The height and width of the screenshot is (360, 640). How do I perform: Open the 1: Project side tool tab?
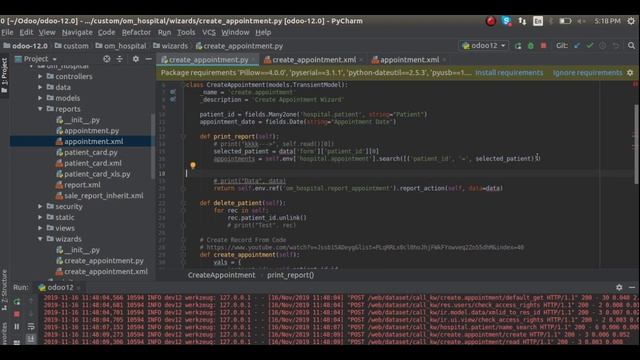tap(4, 75)
